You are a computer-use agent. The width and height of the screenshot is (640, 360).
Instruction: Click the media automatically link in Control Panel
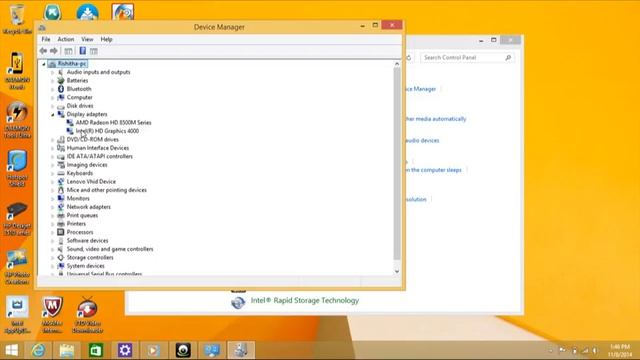pos(436,119)
